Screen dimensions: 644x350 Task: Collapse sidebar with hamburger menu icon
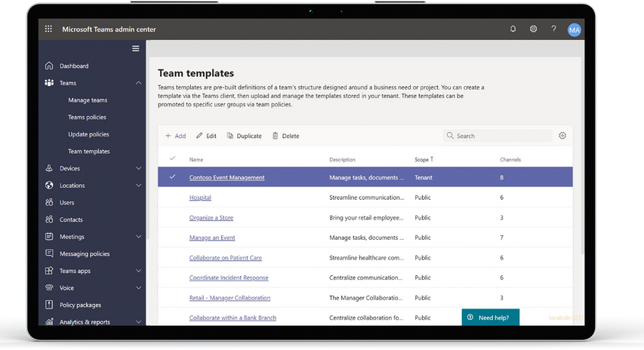click(x=136, y=48)
